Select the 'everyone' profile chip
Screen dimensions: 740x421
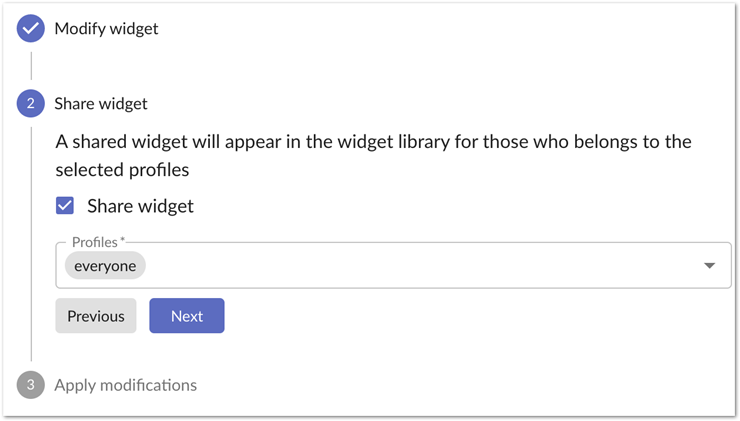coord(105,265)
